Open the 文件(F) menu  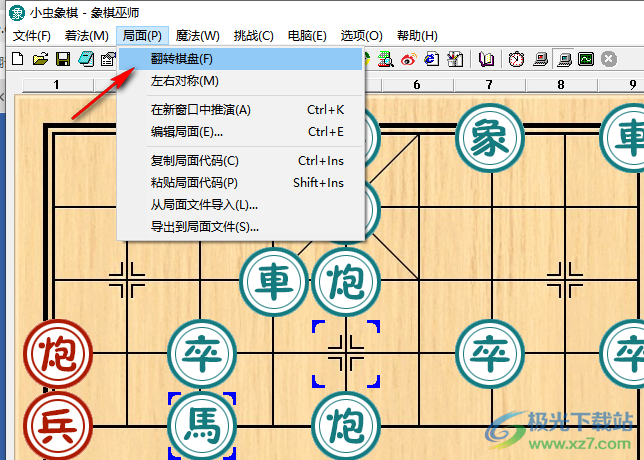coord(32,36)
